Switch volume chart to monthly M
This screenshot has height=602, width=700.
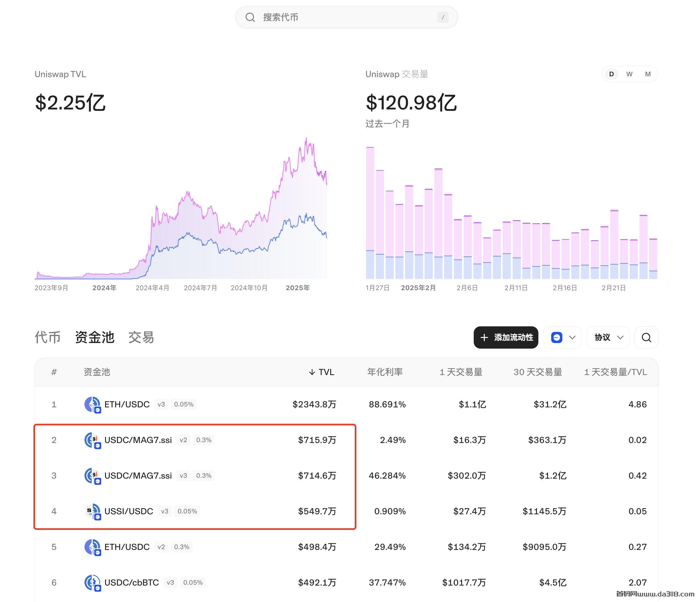coord(648,74)
